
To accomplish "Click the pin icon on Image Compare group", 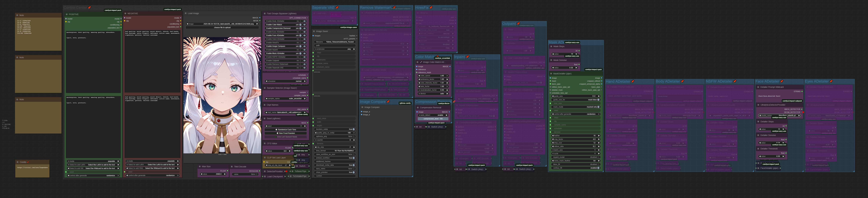I will tap(388, 102).
